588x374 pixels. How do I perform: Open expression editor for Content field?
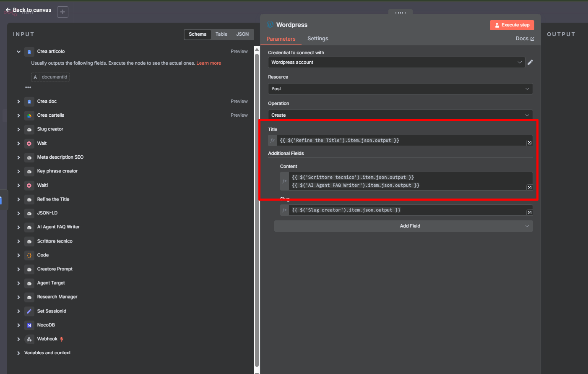coord(530,188)
